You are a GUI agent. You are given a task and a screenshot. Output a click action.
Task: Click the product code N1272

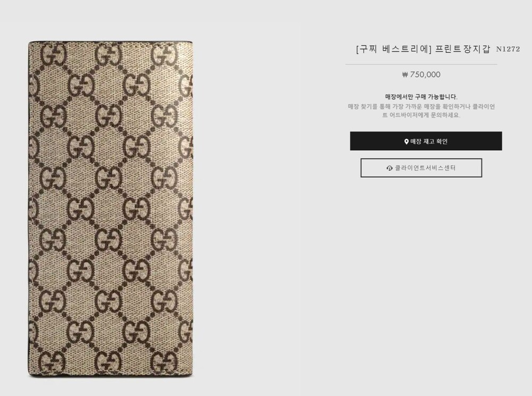[508, 49]
